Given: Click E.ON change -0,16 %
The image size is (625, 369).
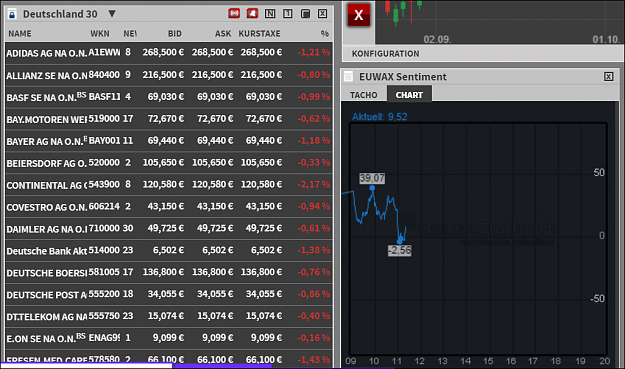Looking at the screenshot, I should [314, 338].
